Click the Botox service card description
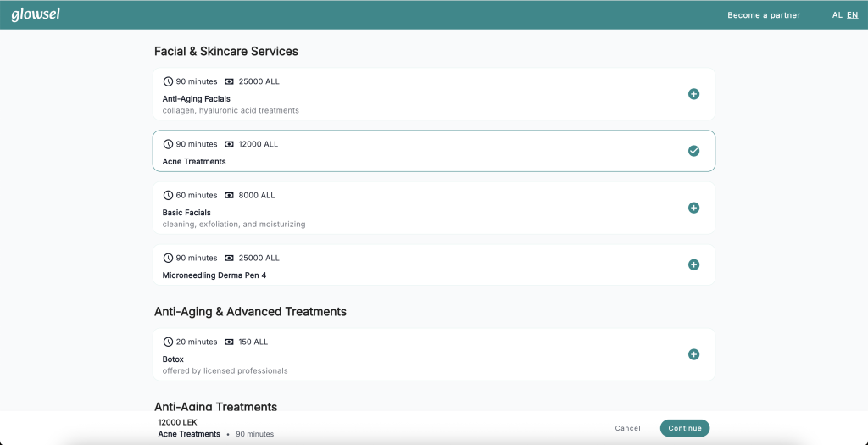 click(225, 371)
